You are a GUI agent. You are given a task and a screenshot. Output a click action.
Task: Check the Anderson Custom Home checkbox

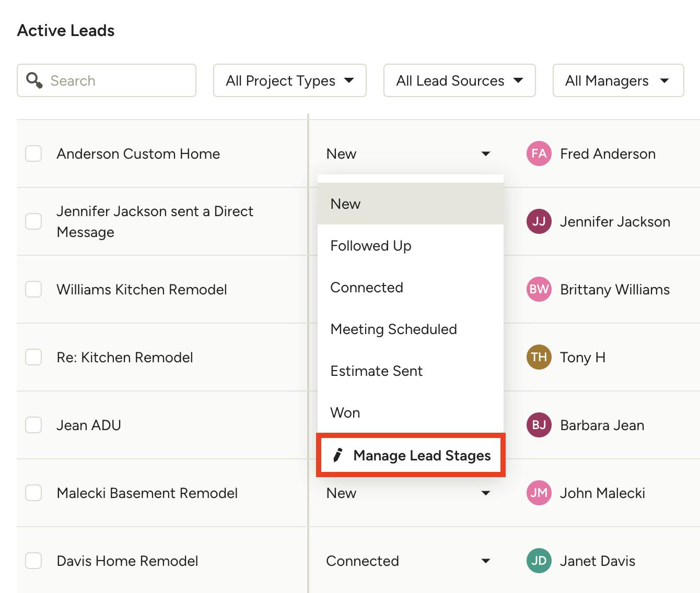click(x=33, y=153)
